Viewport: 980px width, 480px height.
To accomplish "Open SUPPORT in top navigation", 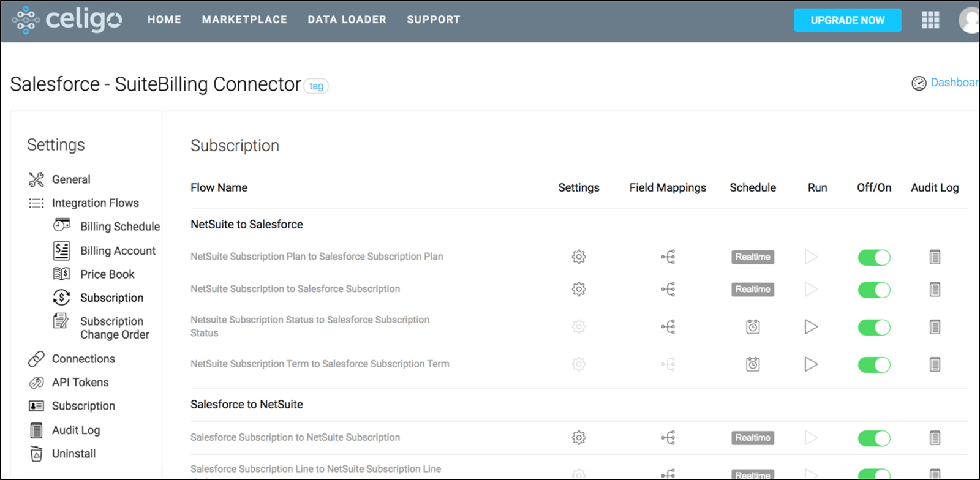I will click(434, 20).
